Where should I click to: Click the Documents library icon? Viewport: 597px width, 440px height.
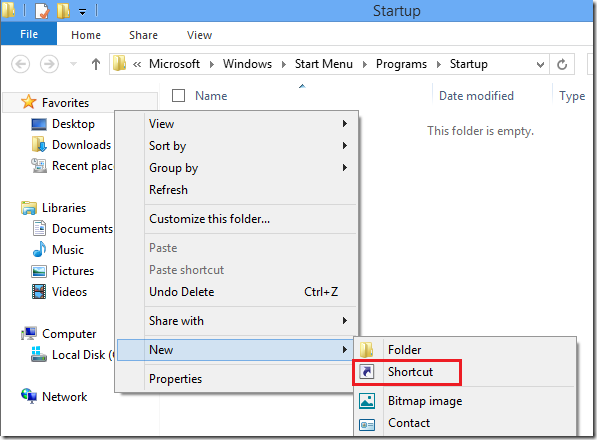(x=39, y=228)
